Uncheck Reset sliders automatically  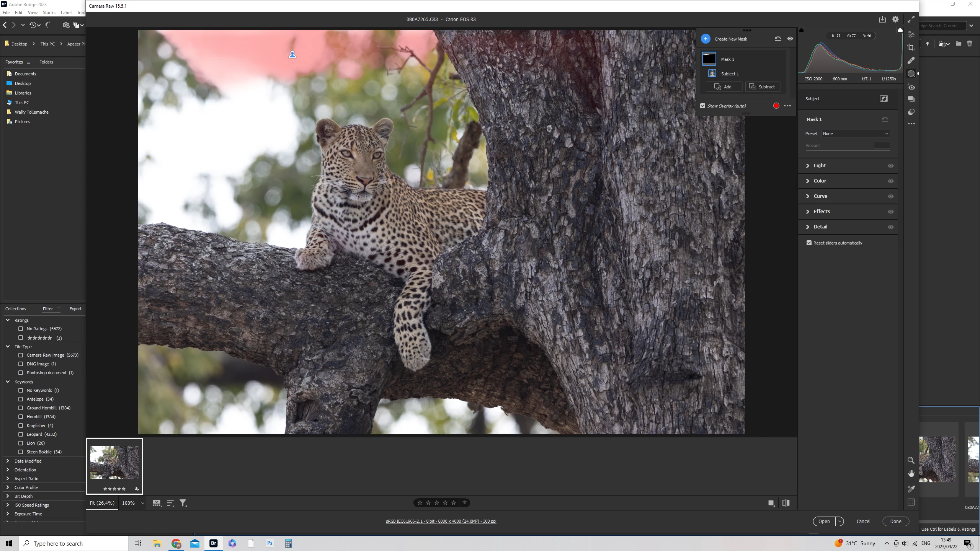click(809, 243)
